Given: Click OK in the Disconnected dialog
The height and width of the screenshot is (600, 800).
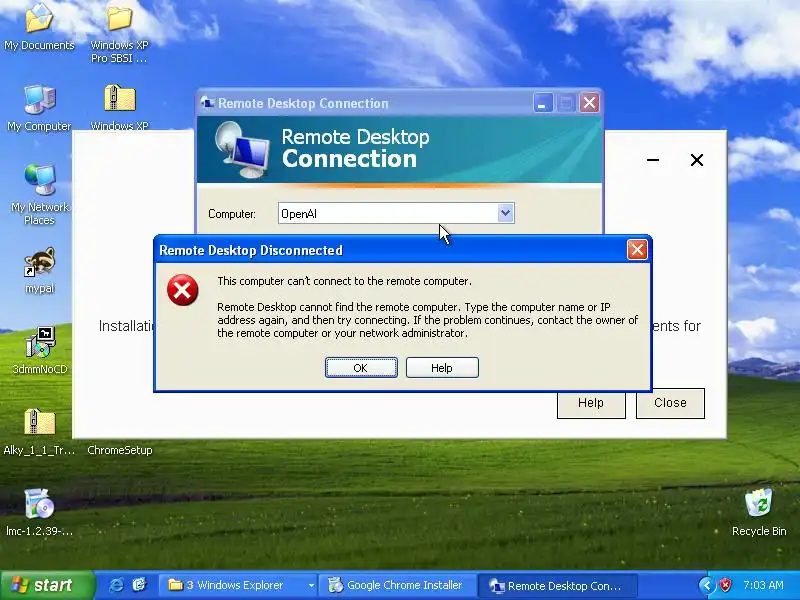Looking at the screenshot, I should 361,368.
